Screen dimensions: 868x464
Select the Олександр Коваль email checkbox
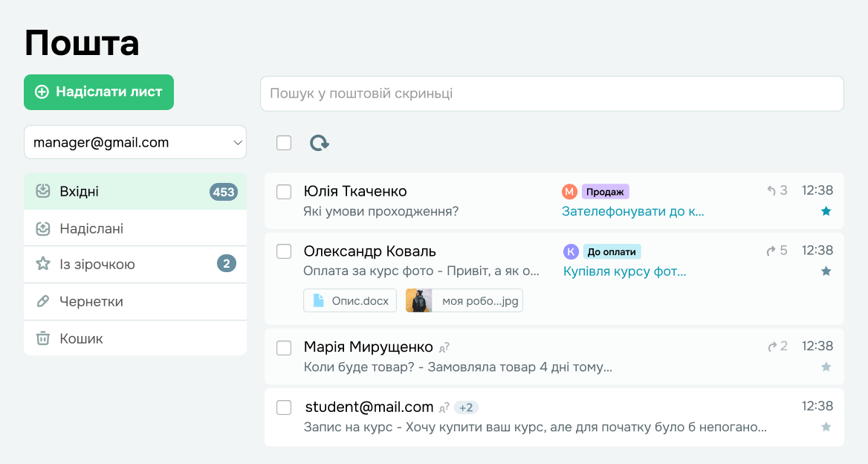pyautogui.click(x=284, y=251)
